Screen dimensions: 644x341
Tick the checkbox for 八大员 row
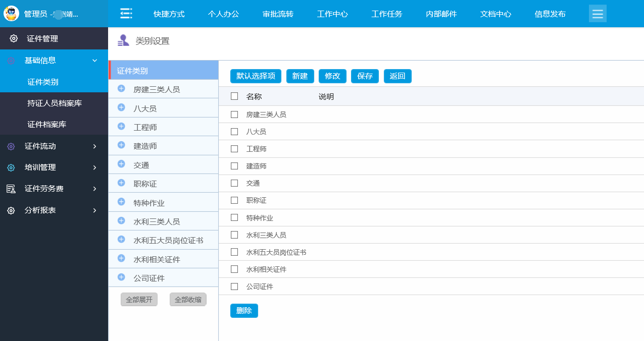(234, 132)
